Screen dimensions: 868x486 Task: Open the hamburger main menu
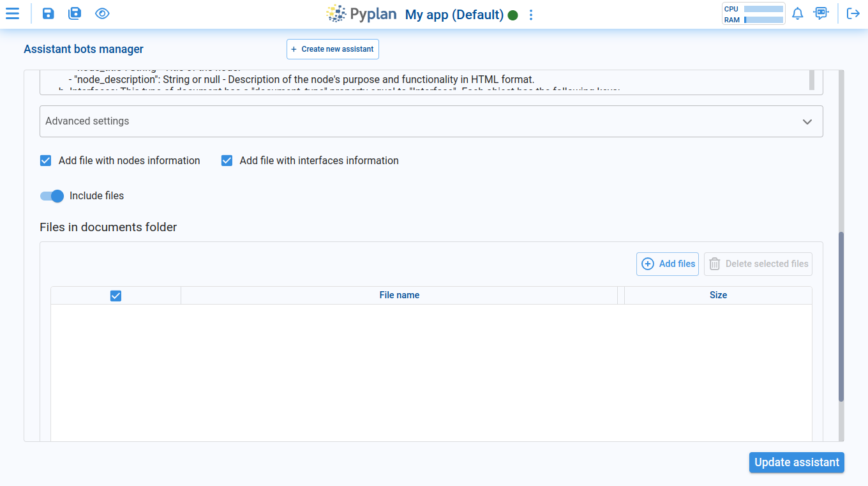(12, 13)
